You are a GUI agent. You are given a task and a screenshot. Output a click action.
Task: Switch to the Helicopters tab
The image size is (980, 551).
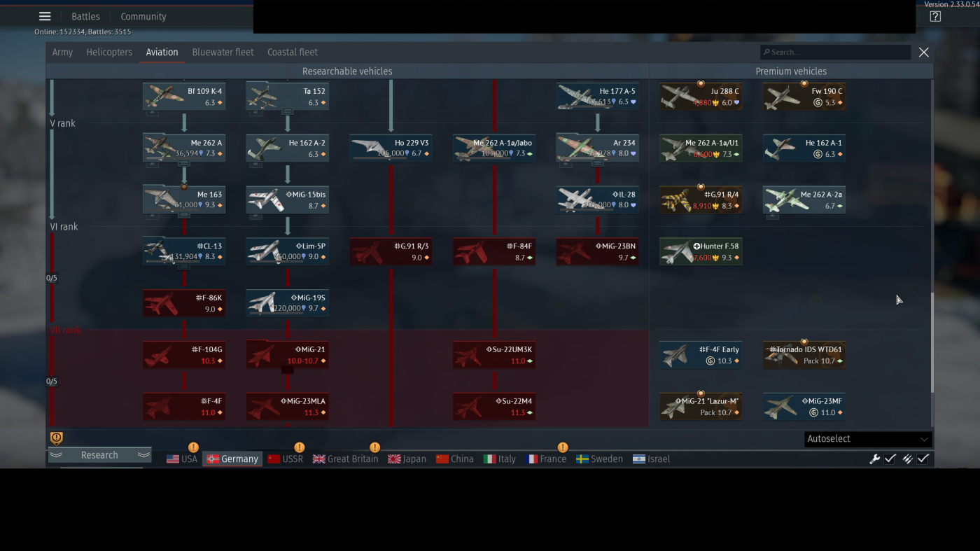(109, 53)
